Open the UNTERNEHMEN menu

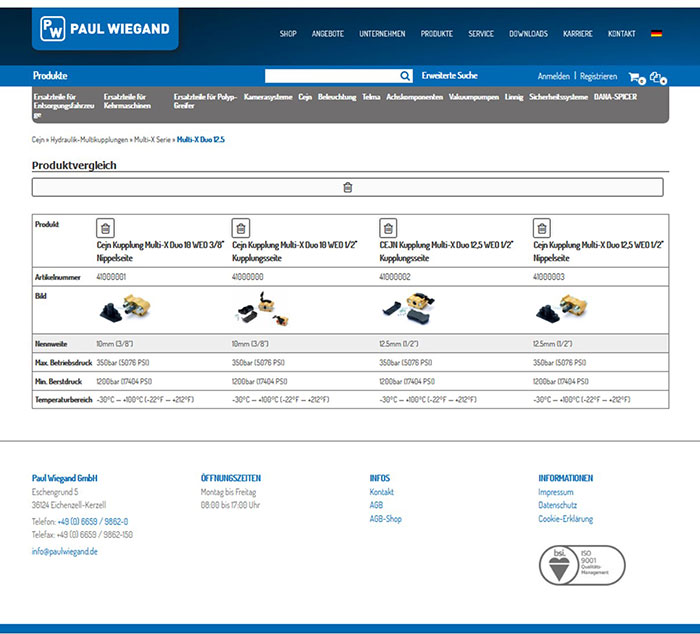coord(382,33)
